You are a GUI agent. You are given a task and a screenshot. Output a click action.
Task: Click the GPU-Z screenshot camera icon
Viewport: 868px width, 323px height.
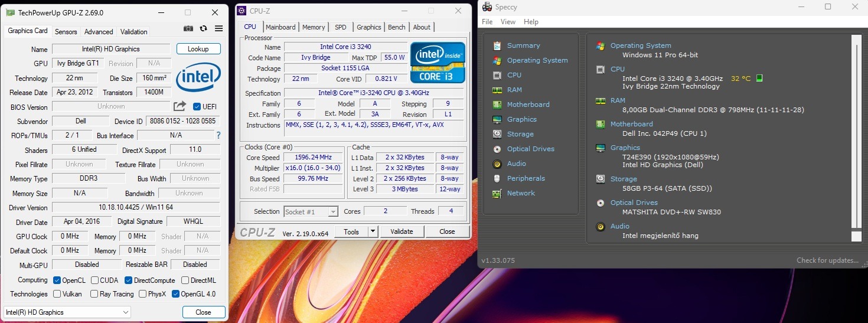[x=188, y=28]
